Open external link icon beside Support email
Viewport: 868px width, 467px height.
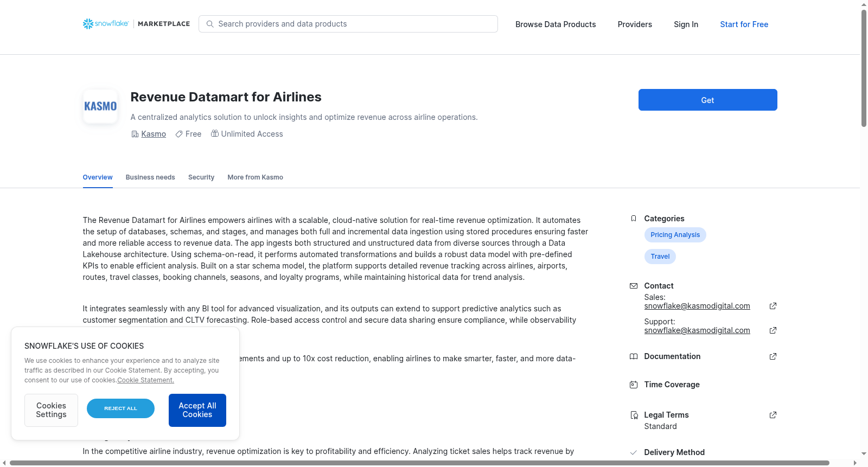pos(773,330)
